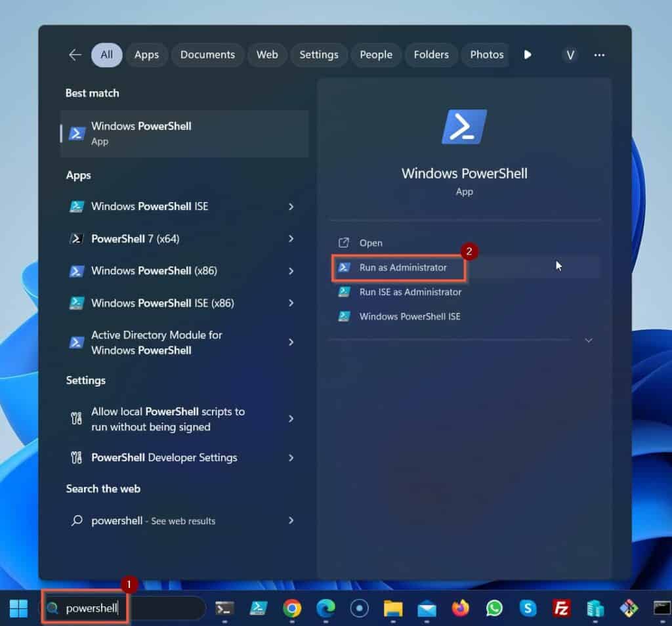Viewport: 672px width, 626px height.
Task: Select PowerShell Developer Settings
Action: [x=163, y=458]
